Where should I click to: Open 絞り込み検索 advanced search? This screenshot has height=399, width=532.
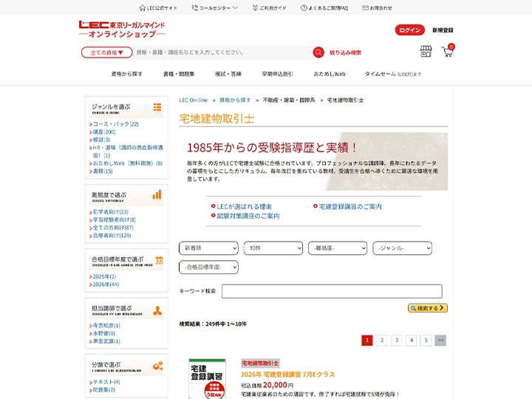click(345, 52)
